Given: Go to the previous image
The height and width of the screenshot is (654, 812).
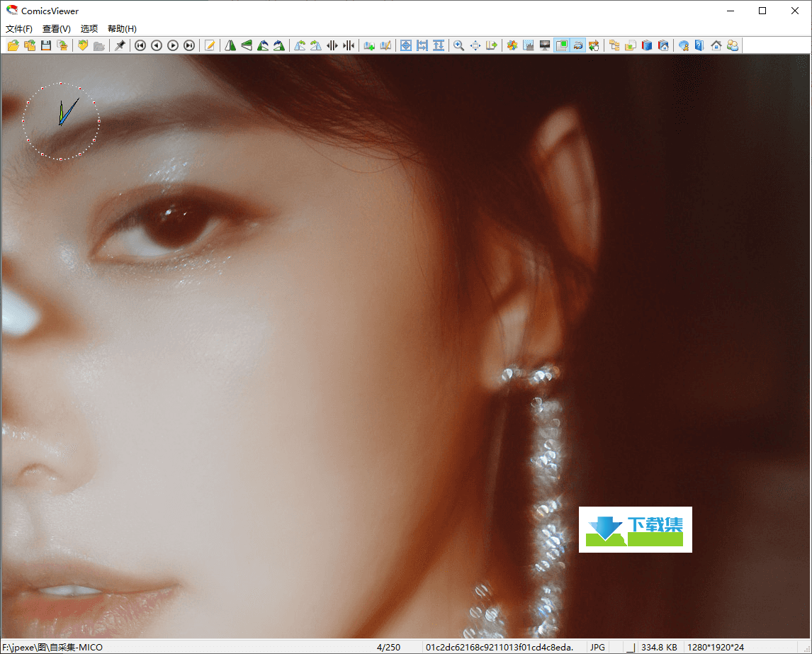Looking at the screenshot, I should [157, 45].
